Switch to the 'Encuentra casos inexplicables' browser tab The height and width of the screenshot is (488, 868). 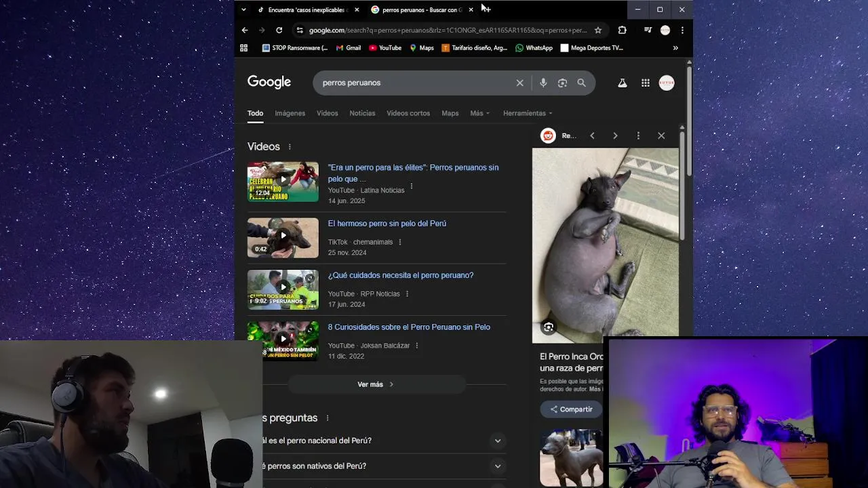pyautogui.click(x=307, y=9)
